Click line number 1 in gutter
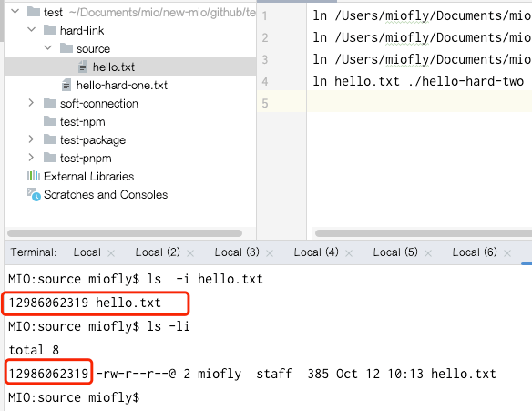 click(x=265, y=15)
